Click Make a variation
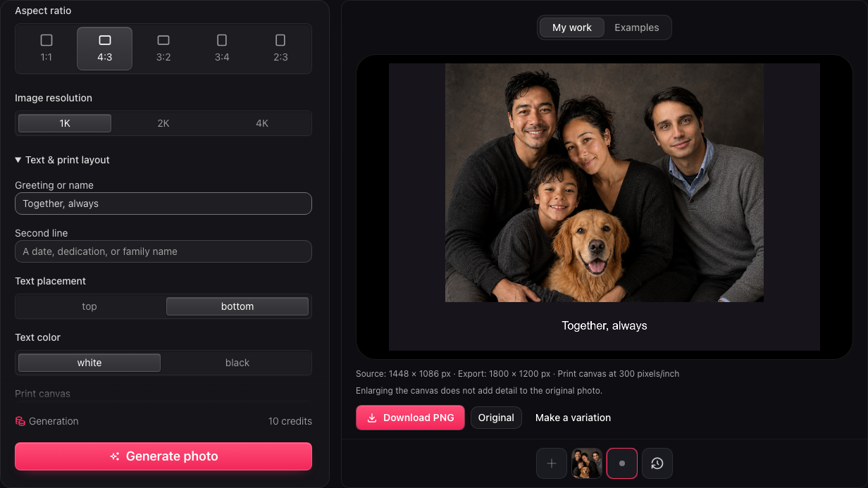Image resolution: width=868 pixels, height=488 pixels. [x=573, y=418]
